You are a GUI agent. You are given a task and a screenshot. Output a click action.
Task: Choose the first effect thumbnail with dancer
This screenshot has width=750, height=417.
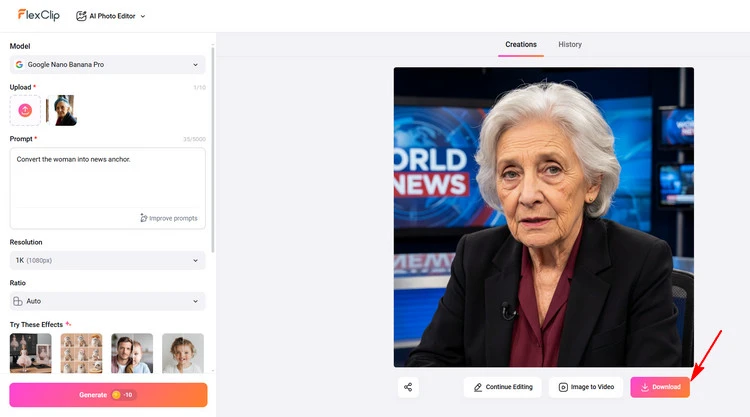[30, 353]
